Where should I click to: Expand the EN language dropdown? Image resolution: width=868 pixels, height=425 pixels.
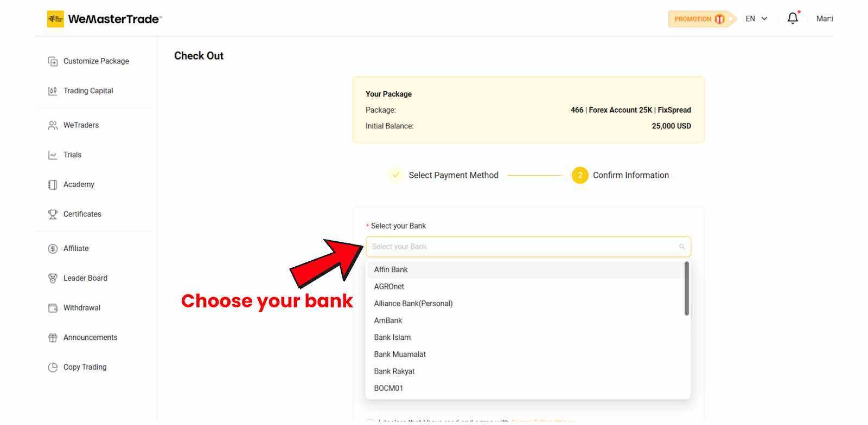click(756, 19)
